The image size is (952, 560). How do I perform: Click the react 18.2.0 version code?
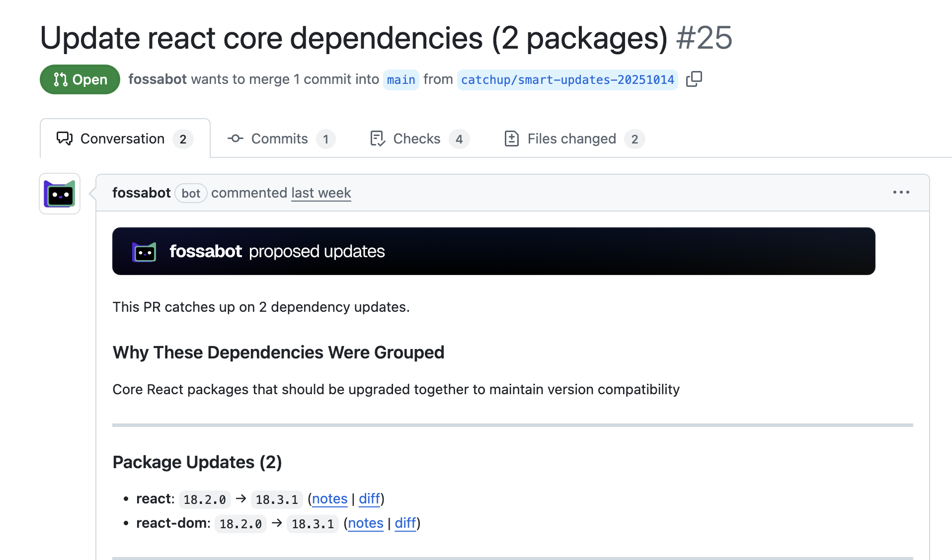[x=205, y=499]
